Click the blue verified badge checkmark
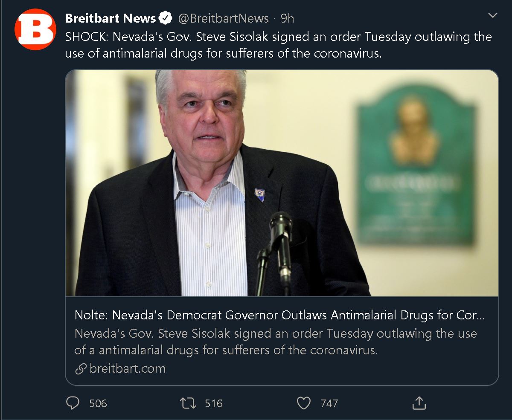This screenshot has height=420, width=512. point(165,18)
